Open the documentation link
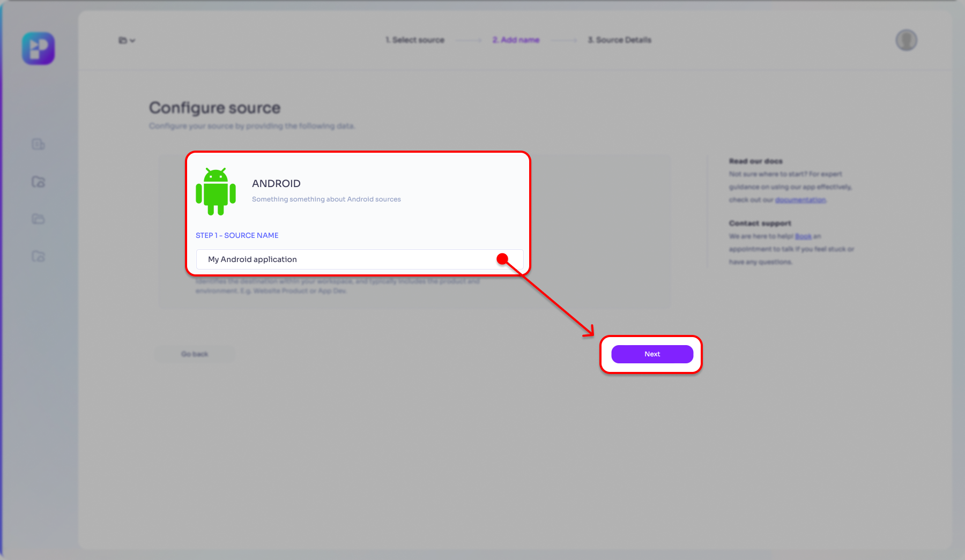Screen dimensions: 965x560 click(800, 200)
